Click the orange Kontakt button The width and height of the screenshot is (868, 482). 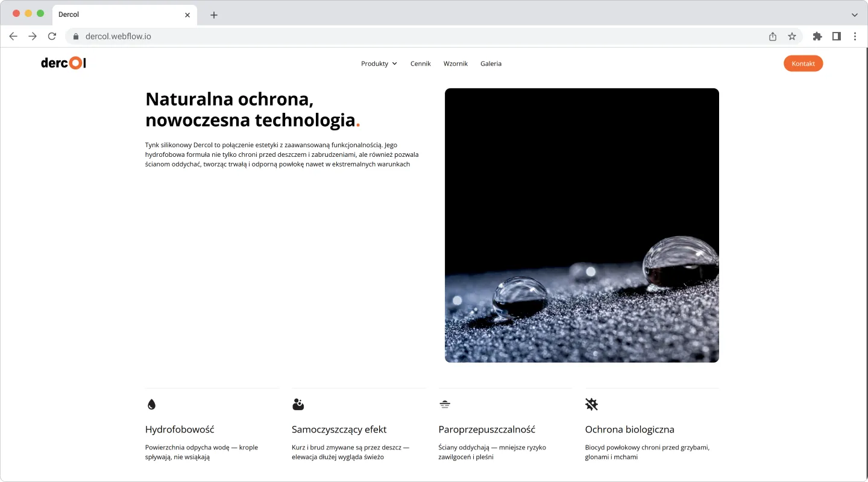click(803, 63)
